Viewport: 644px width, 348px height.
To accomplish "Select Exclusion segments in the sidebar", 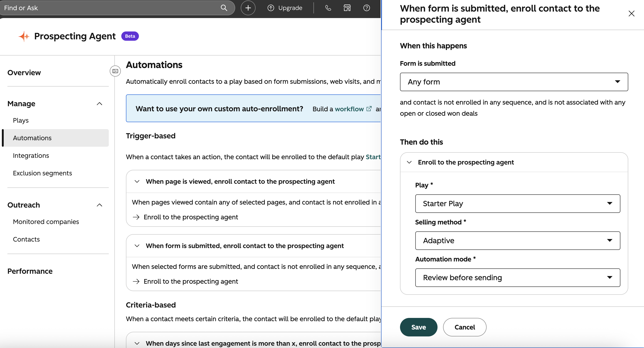I will click(x=43, y=173).
